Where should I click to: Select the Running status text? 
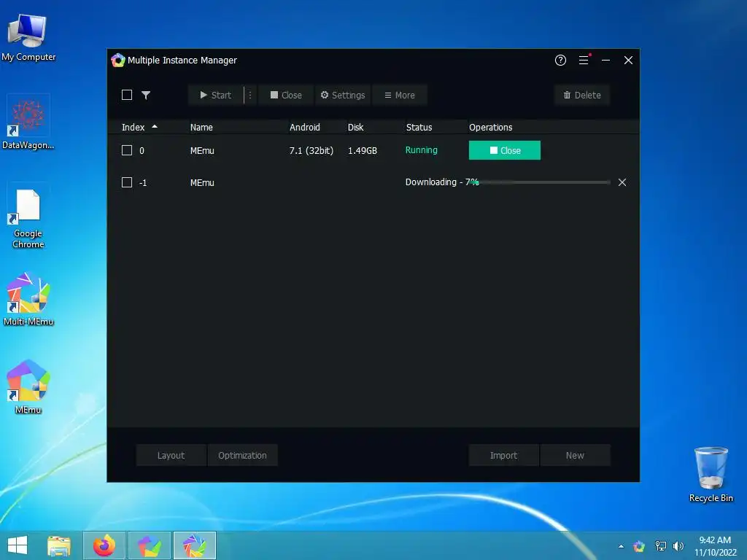pyautogui.click(x=421, y=150)
